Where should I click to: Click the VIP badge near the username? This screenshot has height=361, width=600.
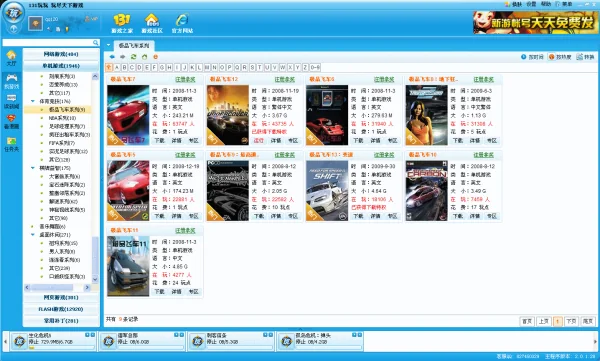(x=91, y=19)
